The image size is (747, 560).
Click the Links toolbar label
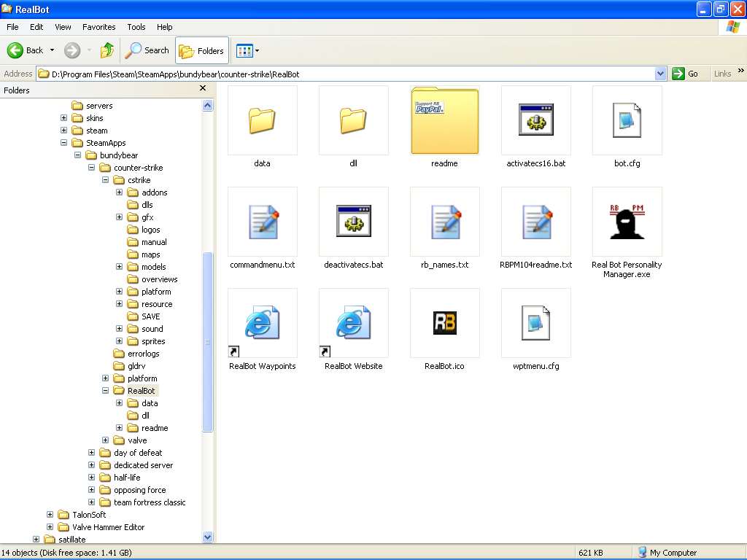pos(722,74)
